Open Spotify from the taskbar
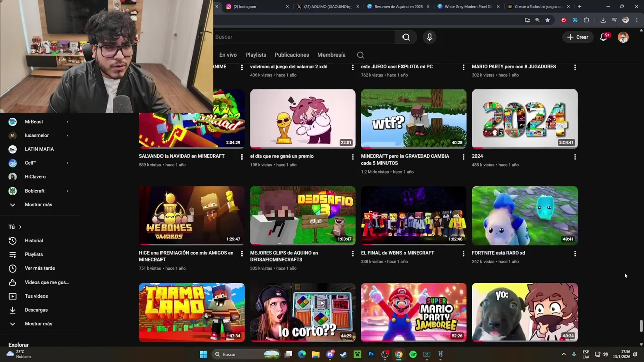644x362 pixels. 413,354
